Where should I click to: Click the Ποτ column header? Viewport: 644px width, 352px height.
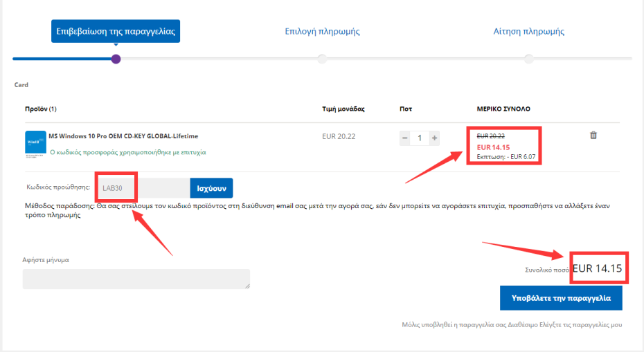(x=406, y=109)
